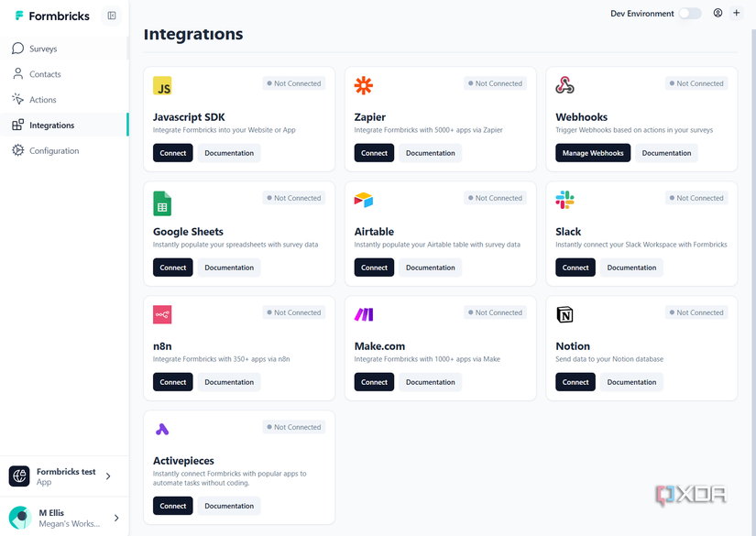This screenshot has height=536, width=756.
Task: Select the Airtable icon
Action: [x=364, y=199]
